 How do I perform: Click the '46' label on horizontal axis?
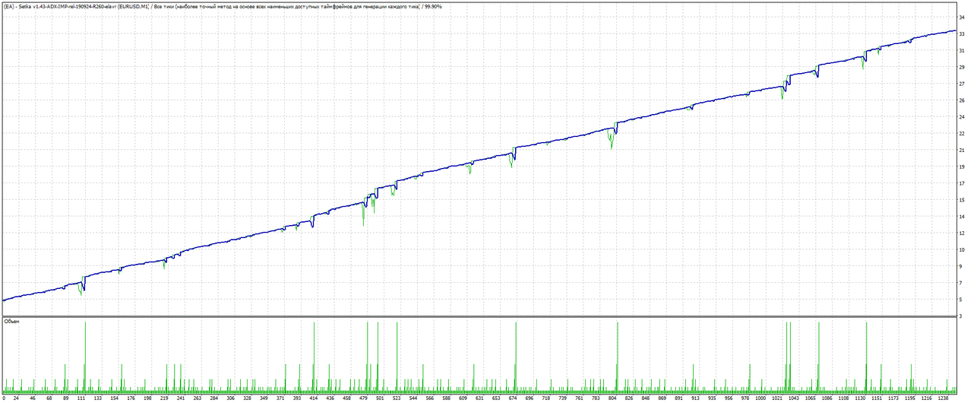click(x=32, y=398)
